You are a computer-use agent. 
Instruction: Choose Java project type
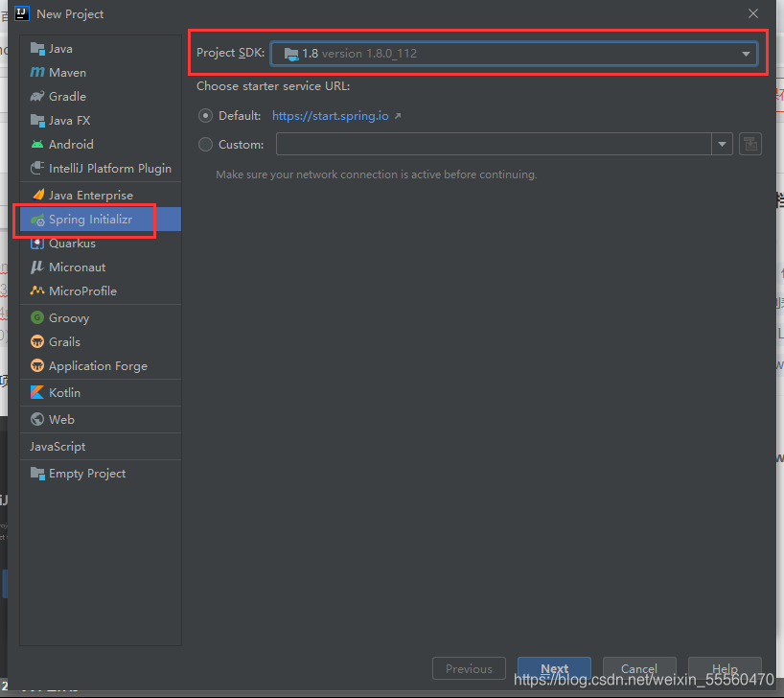(x=101, y=49)
